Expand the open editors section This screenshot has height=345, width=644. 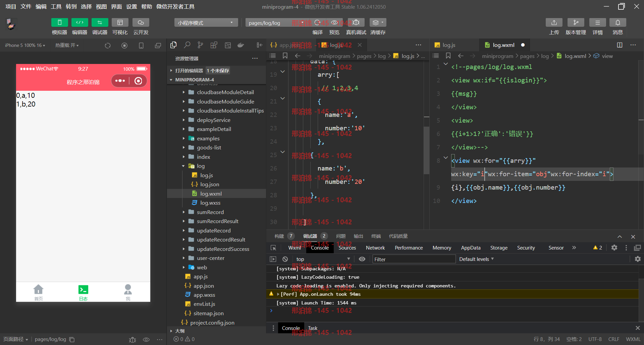(x=216, y=71)
